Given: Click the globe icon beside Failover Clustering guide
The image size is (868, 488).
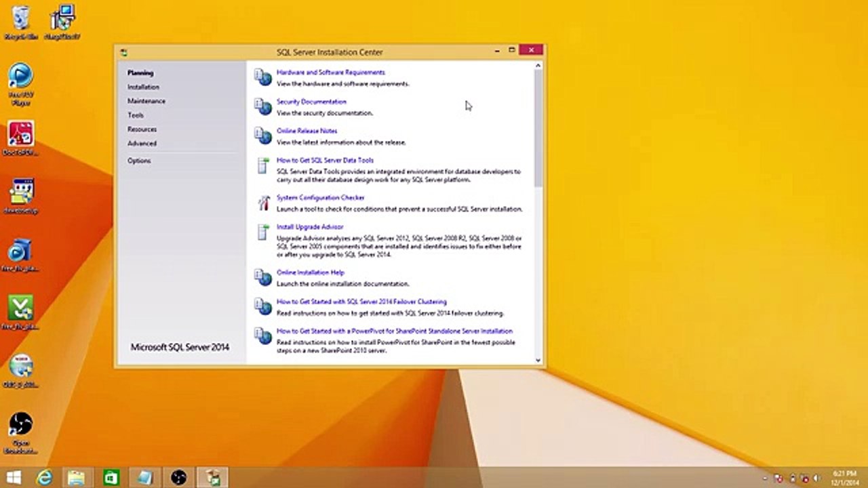Looking at the screenshot, I should point(263,306).
